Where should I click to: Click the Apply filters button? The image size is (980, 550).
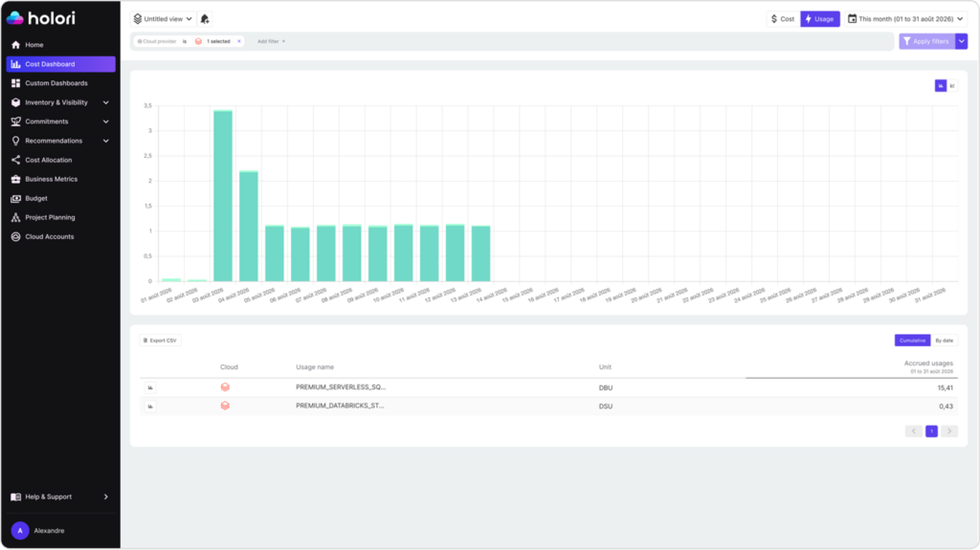(926, 41)
